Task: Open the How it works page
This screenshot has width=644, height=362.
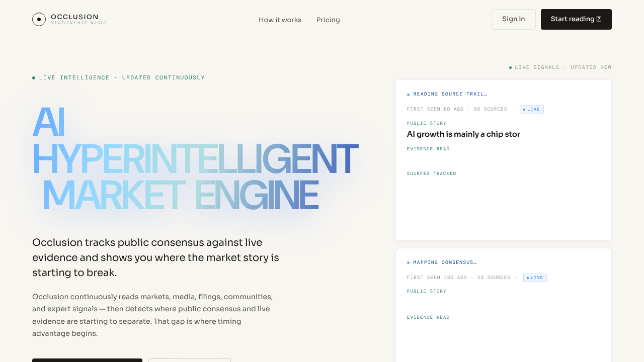Action: coord(280,20)
